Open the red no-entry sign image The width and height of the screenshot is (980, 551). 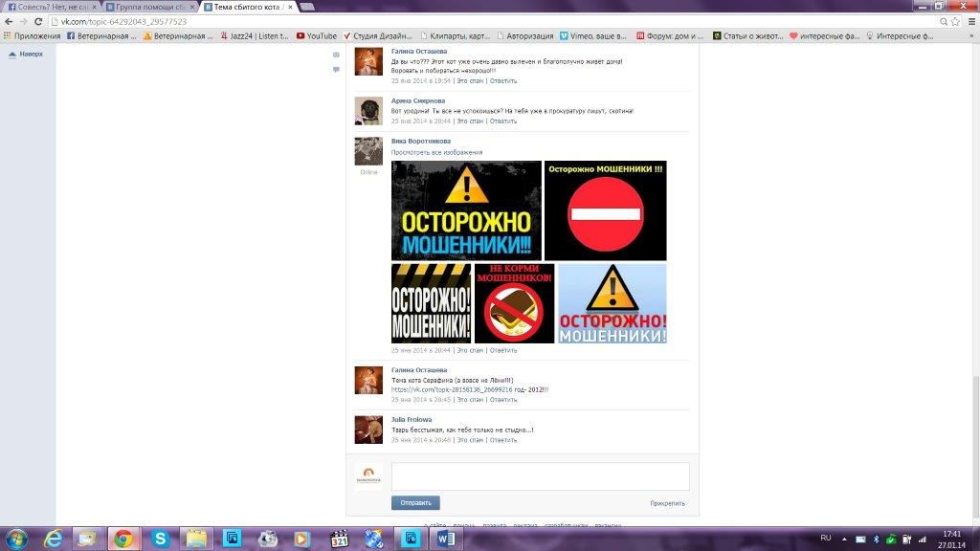pos(606,210)
